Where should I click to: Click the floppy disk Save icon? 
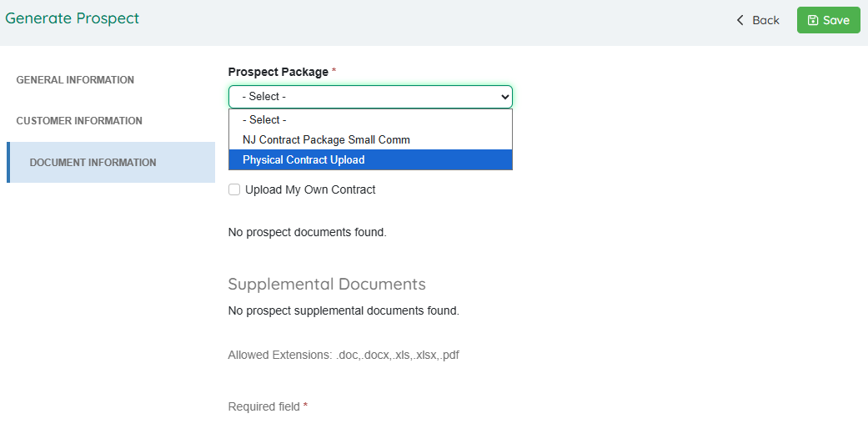pos(813,20)
